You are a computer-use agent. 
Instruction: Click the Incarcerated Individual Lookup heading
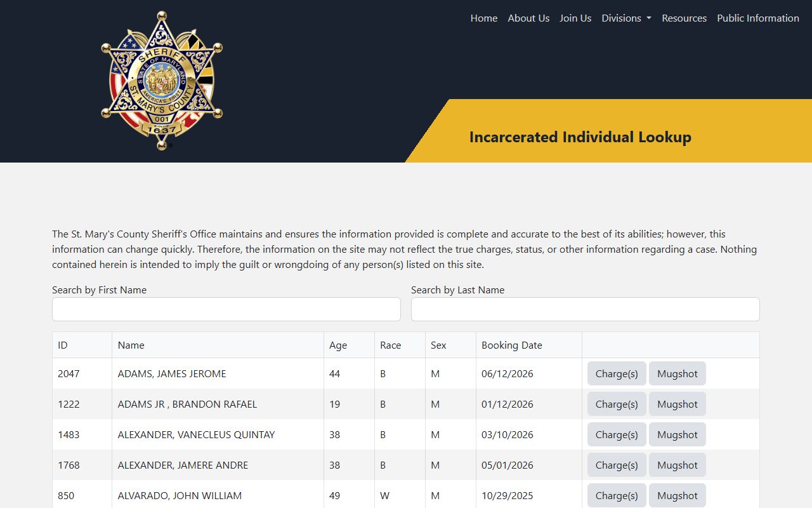click(x=580, y=137)
